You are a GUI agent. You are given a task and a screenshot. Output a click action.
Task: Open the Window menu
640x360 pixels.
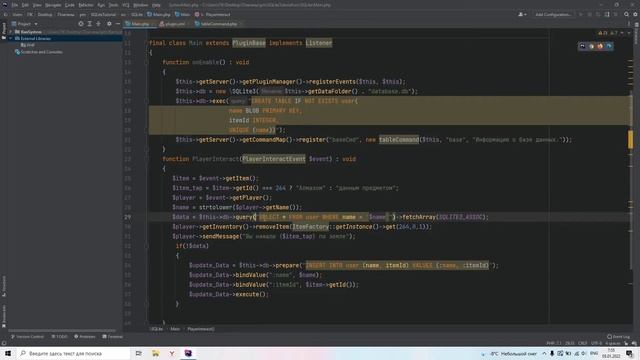[140, 5]
